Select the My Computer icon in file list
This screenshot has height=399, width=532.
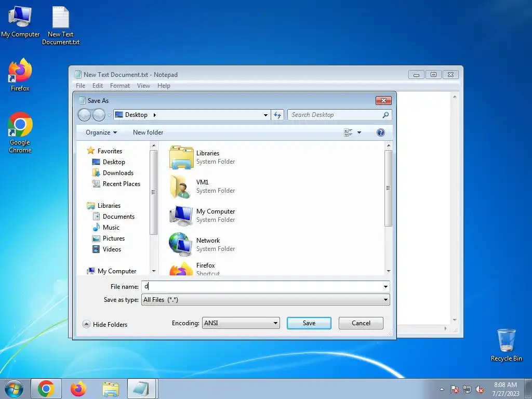[x=181, y=216]
